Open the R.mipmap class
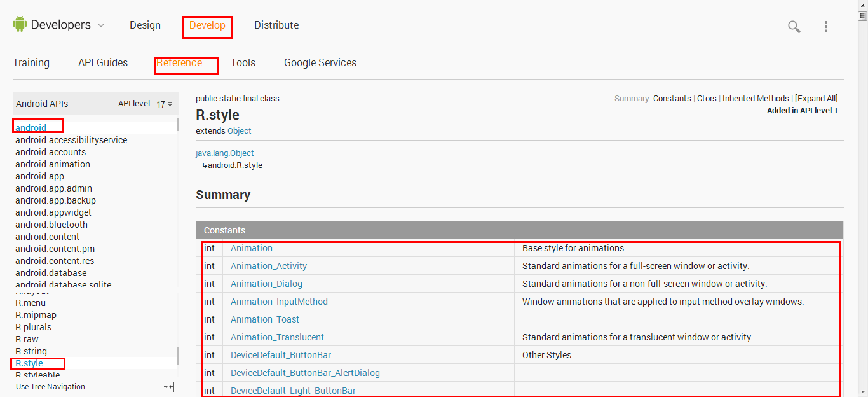The height and width of the screenshot is (397, 868). 36,315
